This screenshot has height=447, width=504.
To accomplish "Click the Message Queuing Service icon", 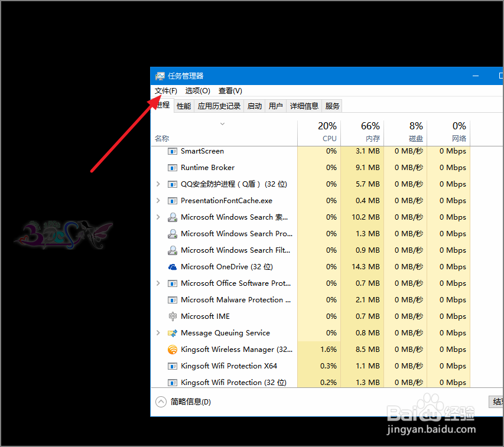I will (173, 333).
